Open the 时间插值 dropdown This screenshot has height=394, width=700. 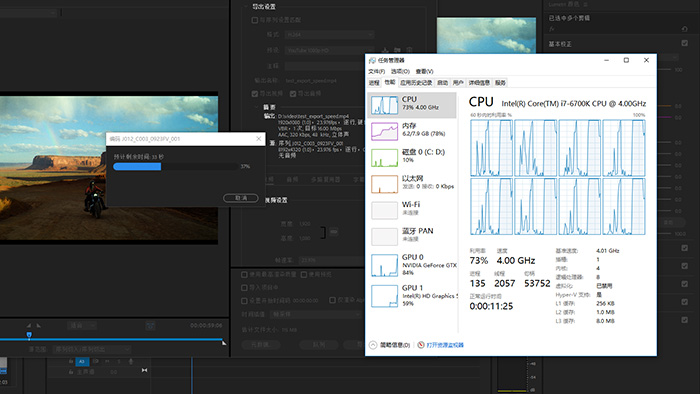pos(316,314)
